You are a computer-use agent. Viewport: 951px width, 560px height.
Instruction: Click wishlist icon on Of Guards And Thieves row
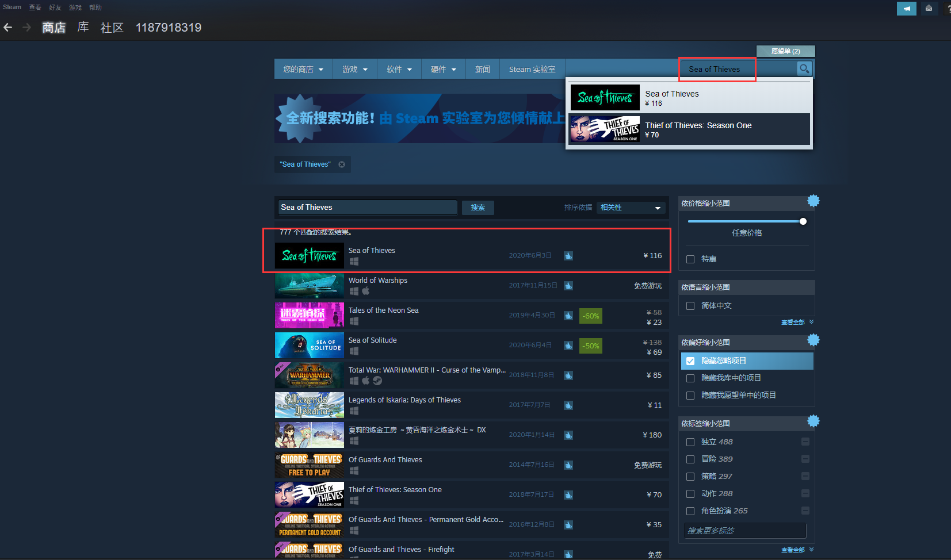pos(568,465)
